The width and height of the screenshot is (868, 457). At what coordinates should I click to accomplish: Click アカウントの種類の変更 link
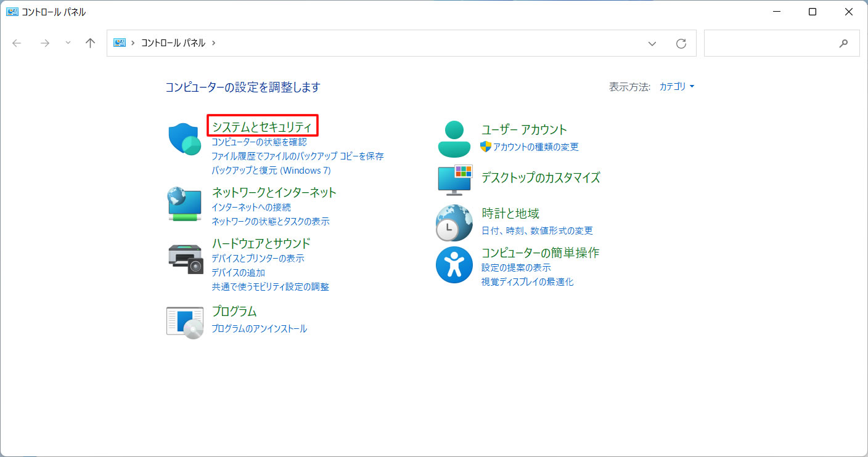pos(536,147)
